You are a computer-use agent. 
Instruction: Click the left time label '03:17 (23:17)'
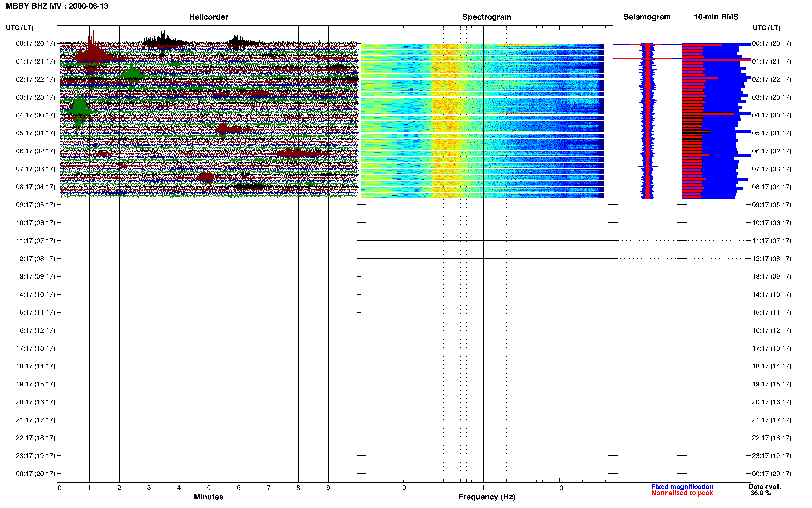(x=35, y=97)
